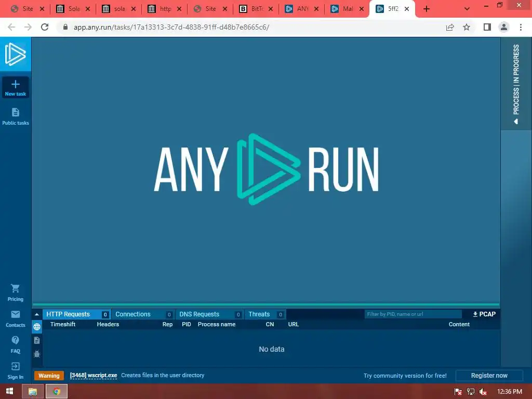Viewport: 532px width, 399px height.
Task: Open the tab search dropdown
Action: [x=467, y=9]
